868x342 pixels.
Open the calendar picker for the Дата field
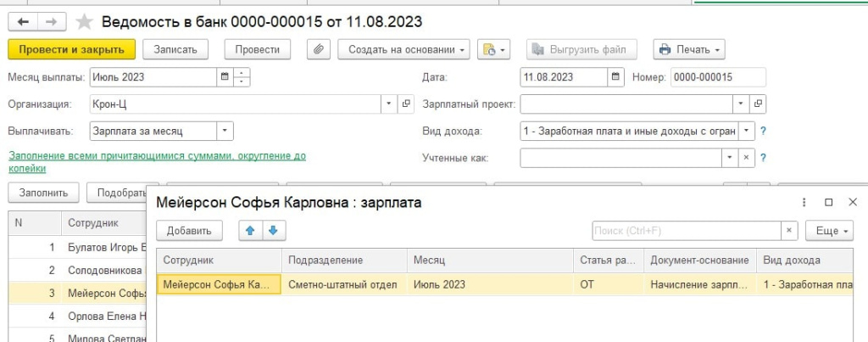point(615,77)
